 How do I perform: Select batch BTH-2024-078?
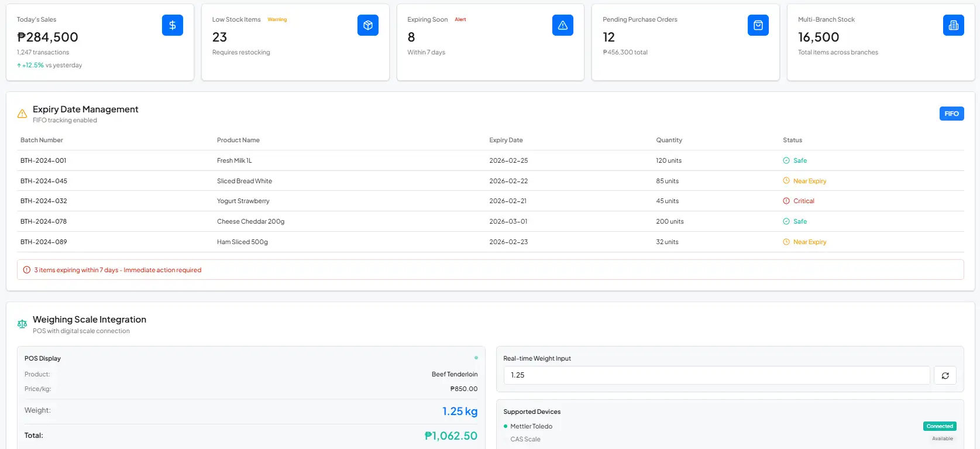point(43,221)
